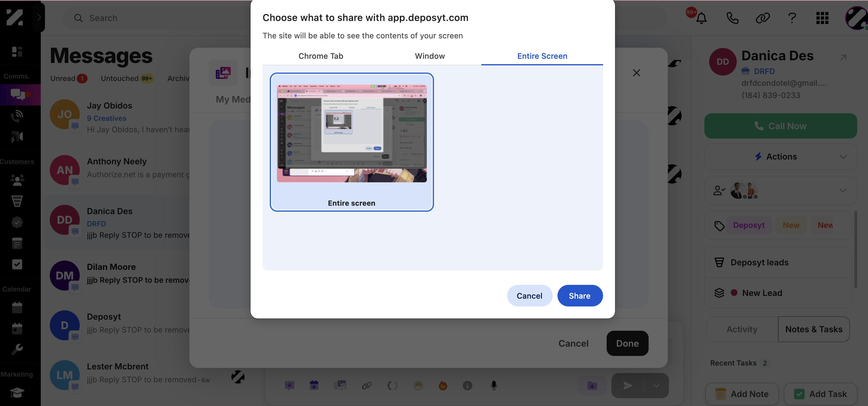Screen dimensions: 868x406
Task: Open the Activity tab
Action: [742, 329]
